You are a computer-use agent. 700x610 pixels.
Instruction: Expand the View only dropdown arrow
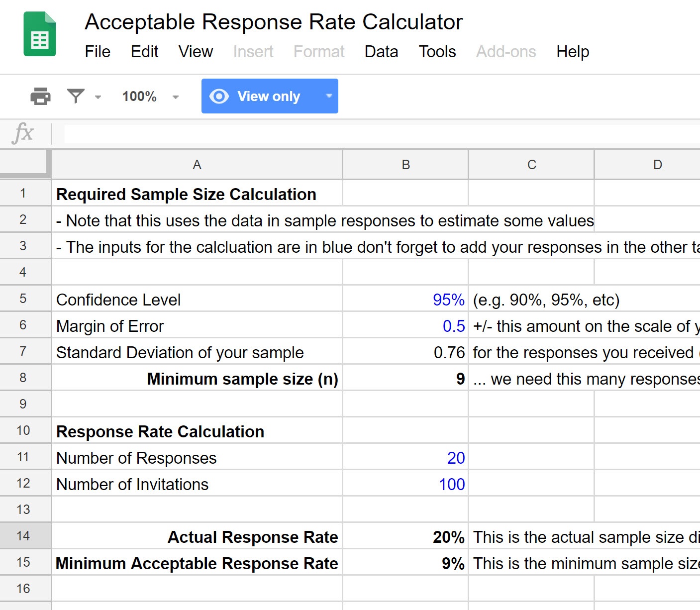[329, 96]
